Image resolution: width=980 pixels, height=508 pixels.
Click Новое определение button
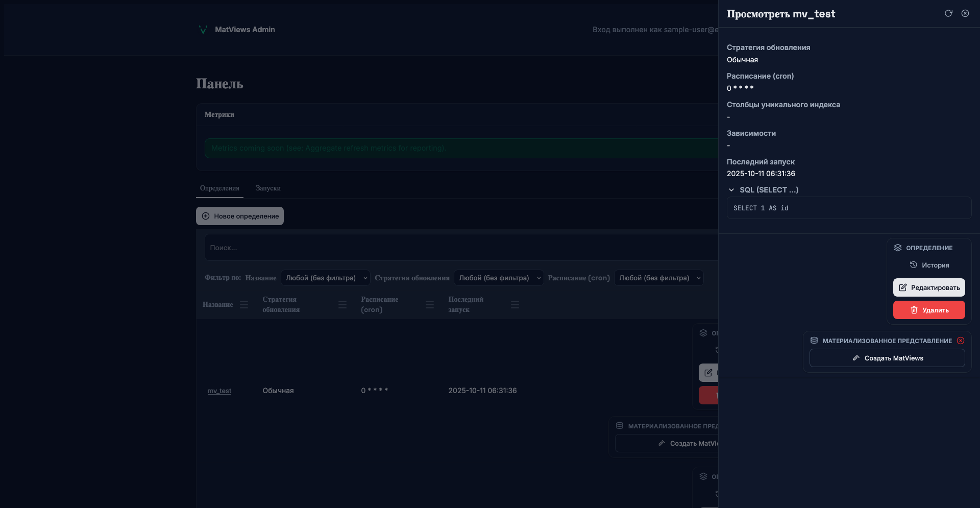pyautogui.click(x=240, y=216)
